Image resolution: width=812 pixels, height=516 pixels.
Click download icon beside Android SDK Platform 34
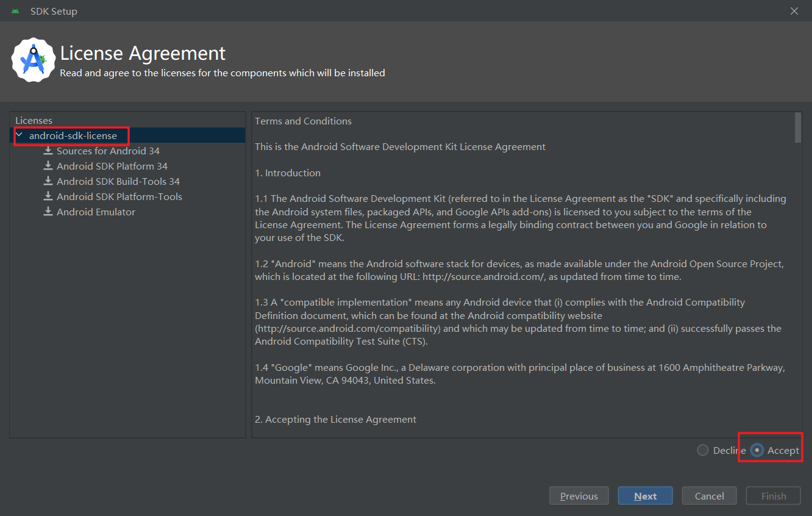[x=48, y=166]
